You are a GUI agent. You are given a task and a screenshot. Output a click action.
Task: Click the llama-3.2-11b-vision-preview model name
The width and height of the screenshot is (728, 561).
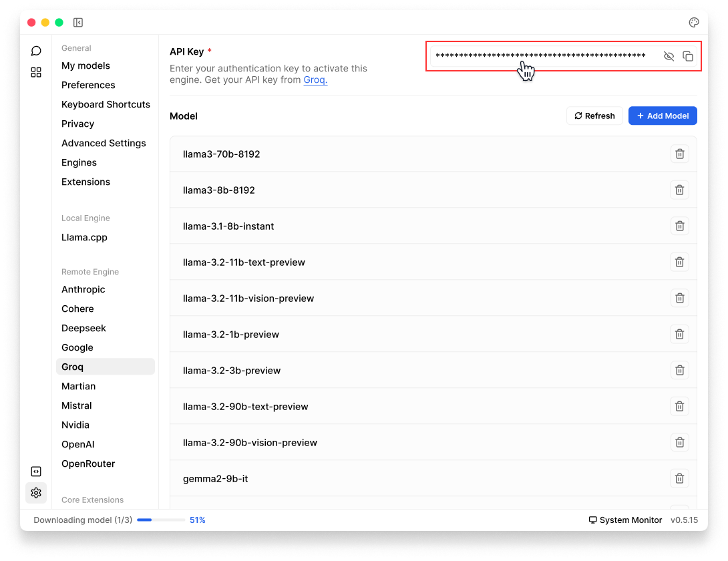pos(248,298)
